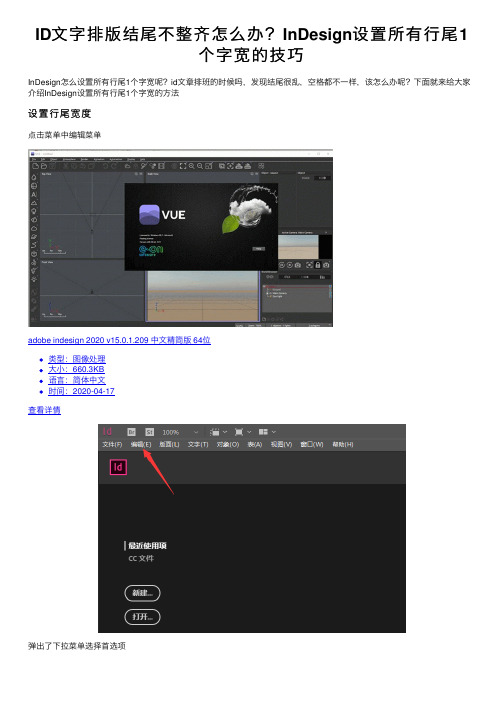Open the 版面(L) menu
The image size is (504, 713).
[169, 444]
